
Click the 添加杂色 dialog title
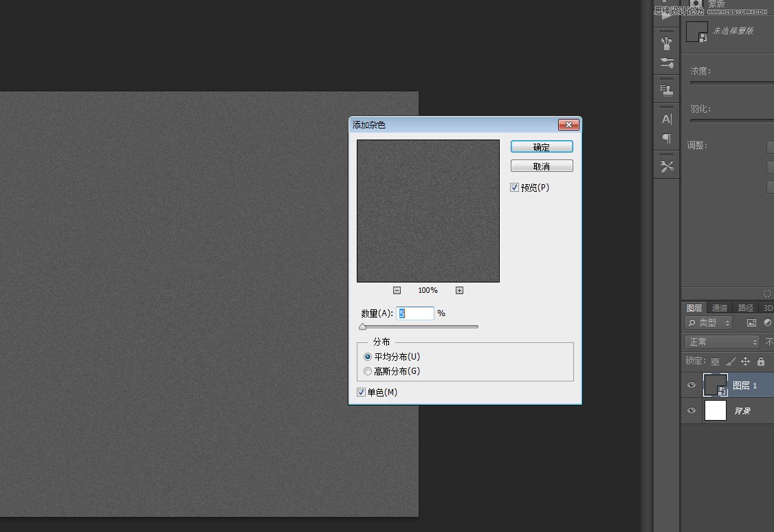click(x=368, y=125)
